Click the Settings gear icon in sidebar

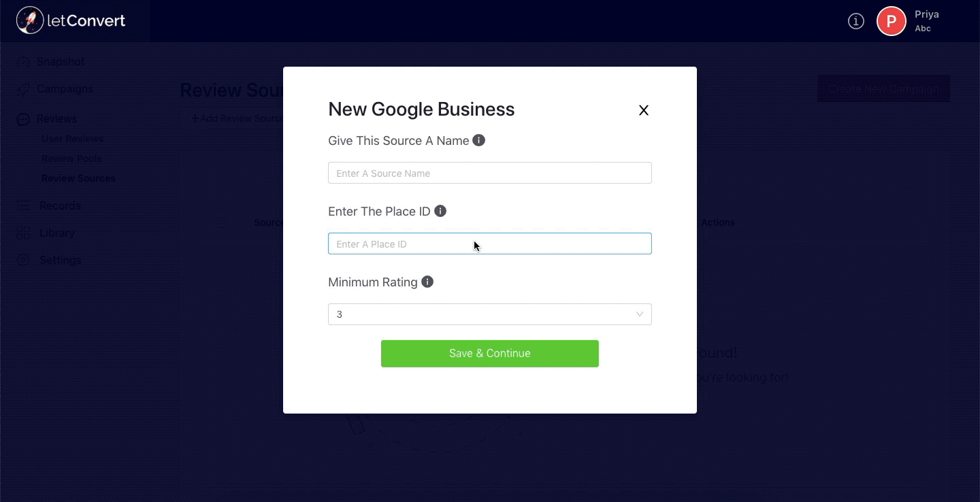point(23,261)
